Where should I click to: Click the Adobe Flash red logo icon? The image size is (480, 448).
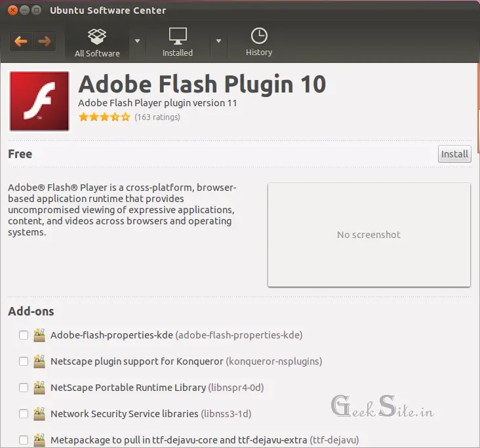pos(39,102)
